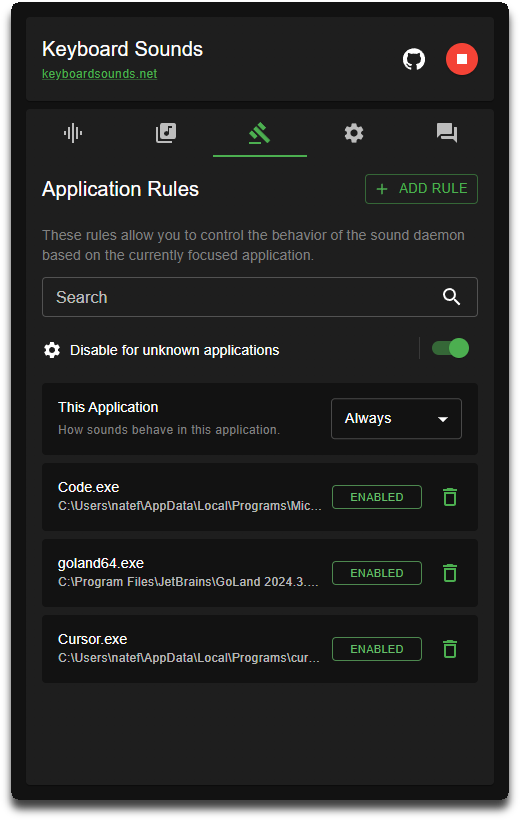
Task: Open the GitHub repository icon
Action: pyautogui.click(x=413, y=59)
